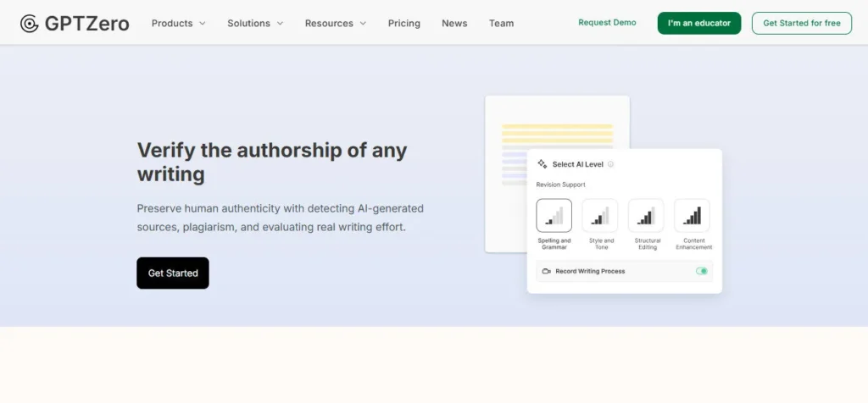Select the Structural Editing level icon
Image resolution: width=868 pixels, height=403 pixels.
646,216
